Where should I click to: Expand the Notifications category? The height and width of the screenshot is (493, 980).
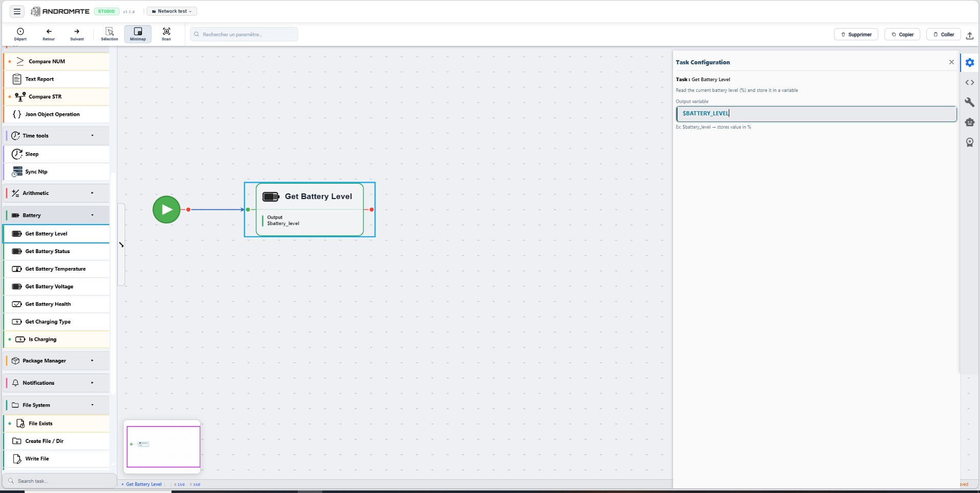pyautogui.click(x=57, y=383)
